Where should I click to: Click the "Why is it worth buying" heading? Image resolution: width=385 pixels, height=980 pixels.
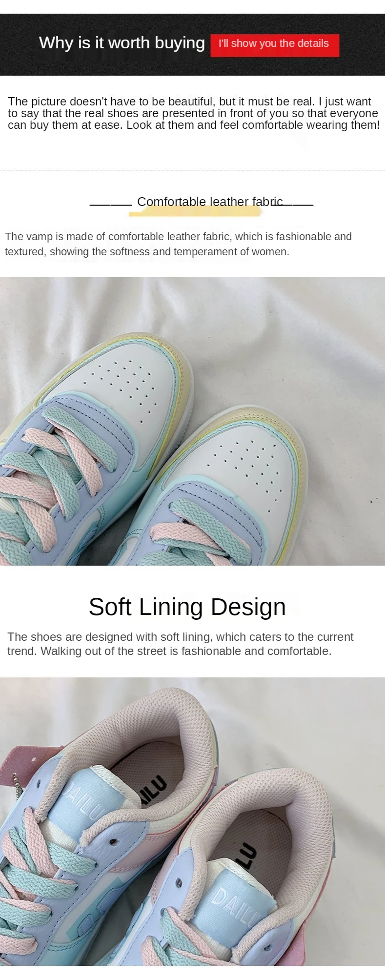122,43
